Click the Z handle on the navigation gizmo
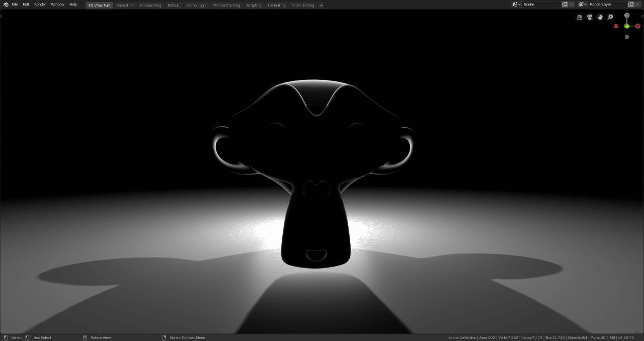The image size is (644, 341). click(x=627, y=15)
